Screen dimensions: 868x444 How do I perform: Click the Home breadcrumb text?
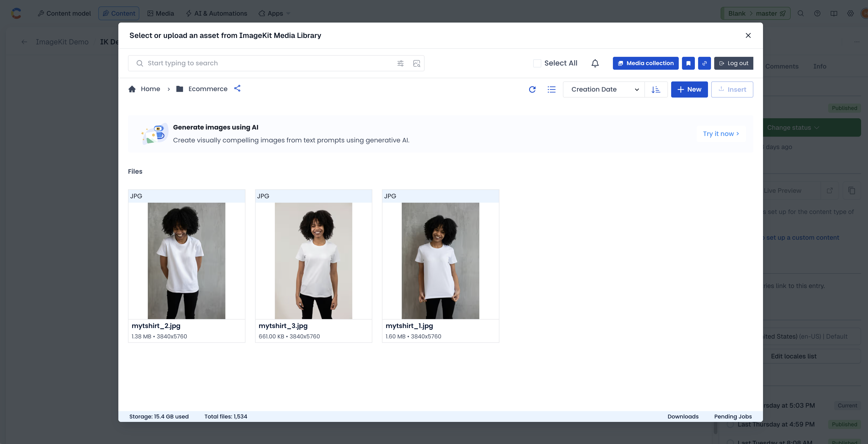click(150, 89)
